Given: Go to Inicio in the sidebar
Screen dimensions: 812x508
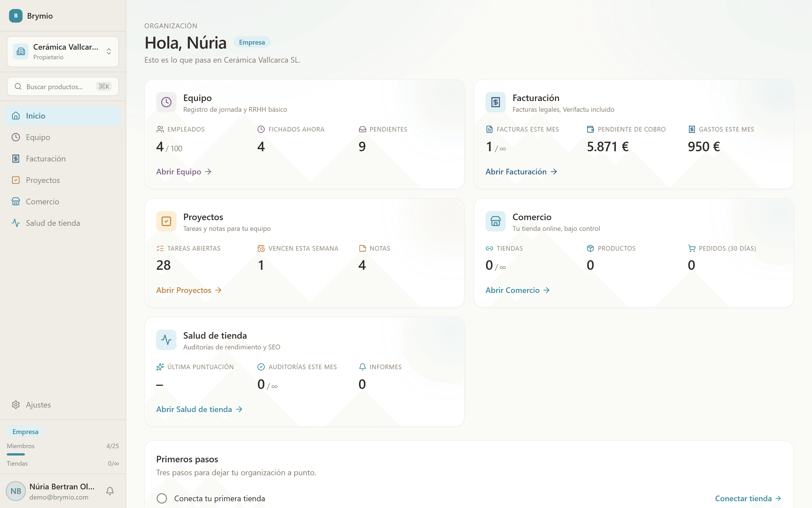Looking at the screenshot, I should point(63,116).
